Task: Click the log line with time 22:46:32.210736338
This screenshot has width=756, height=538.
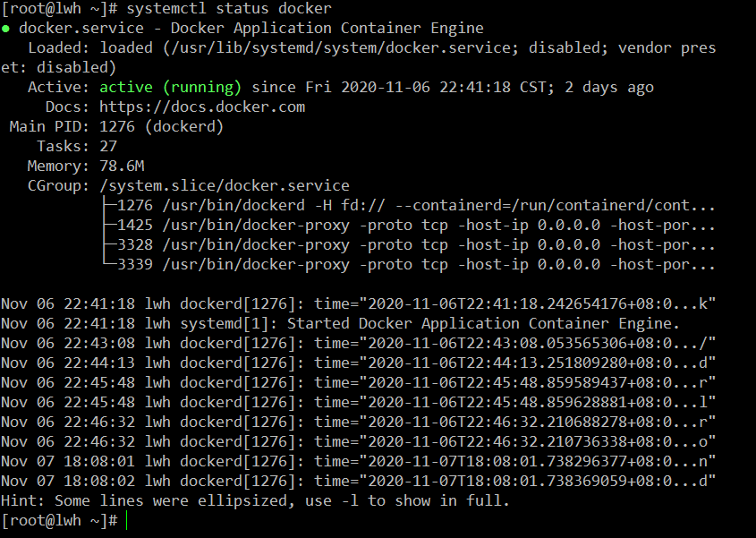Action: click(358, 441)
